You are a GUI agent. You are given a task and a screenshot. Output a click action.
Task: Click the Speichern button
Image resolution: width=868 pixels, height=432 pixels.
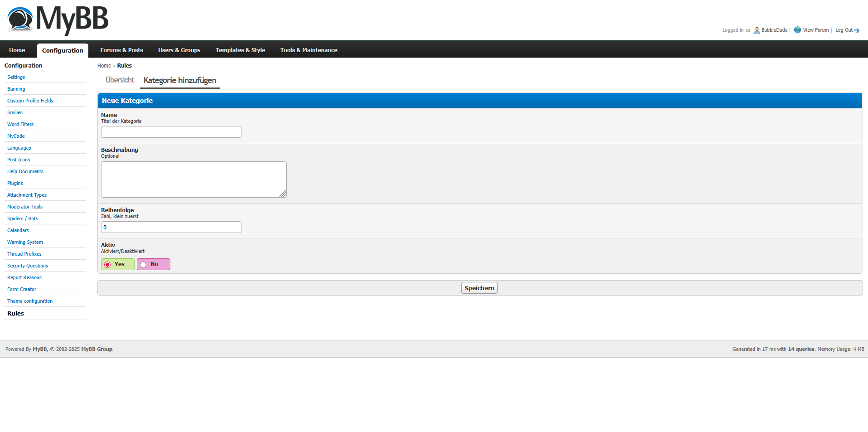pos(479,288)
